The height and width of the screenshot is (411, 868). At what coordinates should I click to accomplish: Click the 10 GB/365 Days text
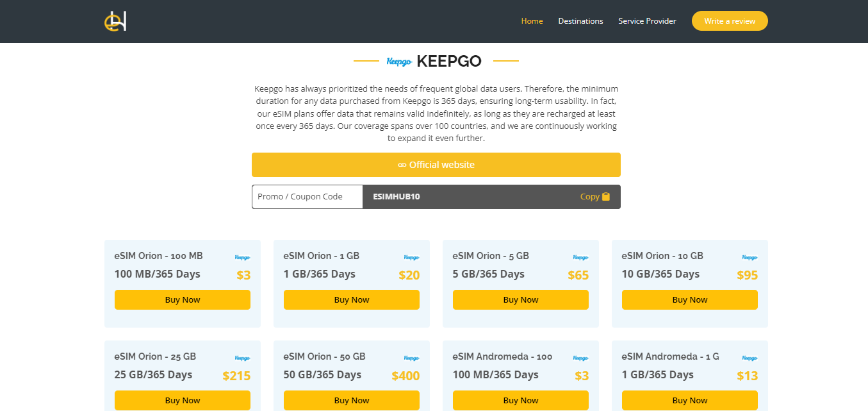tap(660, 274)
